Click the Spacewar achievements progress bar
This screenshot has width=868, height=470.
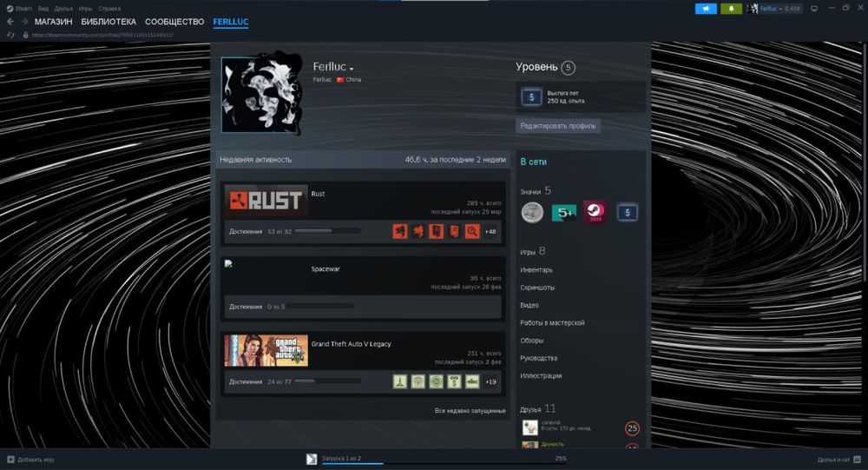(x=320, y=306)
